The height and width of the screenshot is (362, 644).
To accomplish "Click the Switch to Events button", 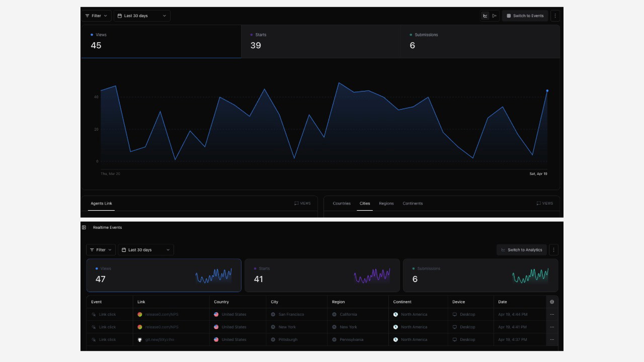I will point(525,16).
